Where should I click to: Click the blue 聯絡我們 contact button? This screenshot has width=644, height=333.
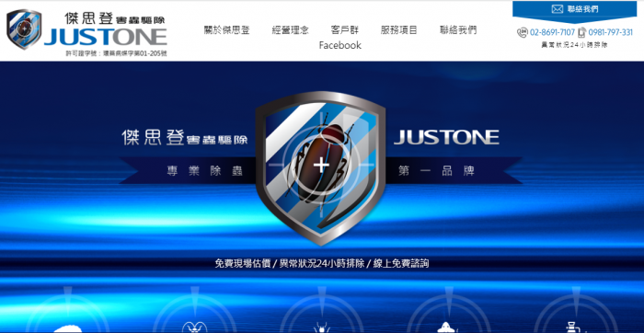(575, 10)
